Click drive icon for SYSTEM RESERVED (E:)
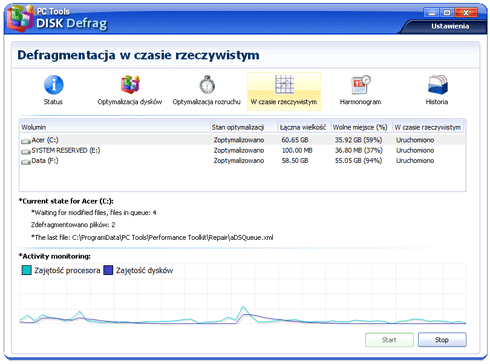The width and height of the screenshot is (490, 364). [x=26, y=152]
